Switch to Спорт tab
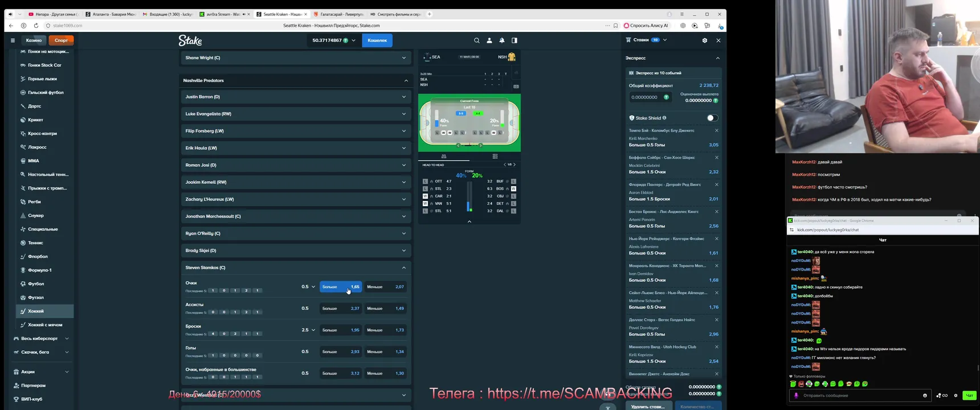Screen dimensions: 980x410 coord(61,40)
